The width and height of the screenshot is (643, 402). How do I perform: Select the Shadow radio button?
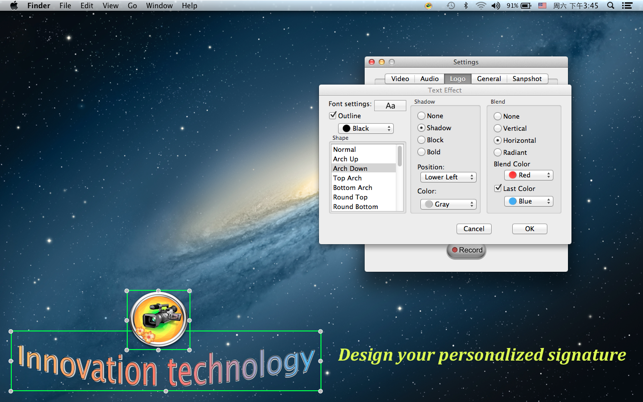[421, 128]
